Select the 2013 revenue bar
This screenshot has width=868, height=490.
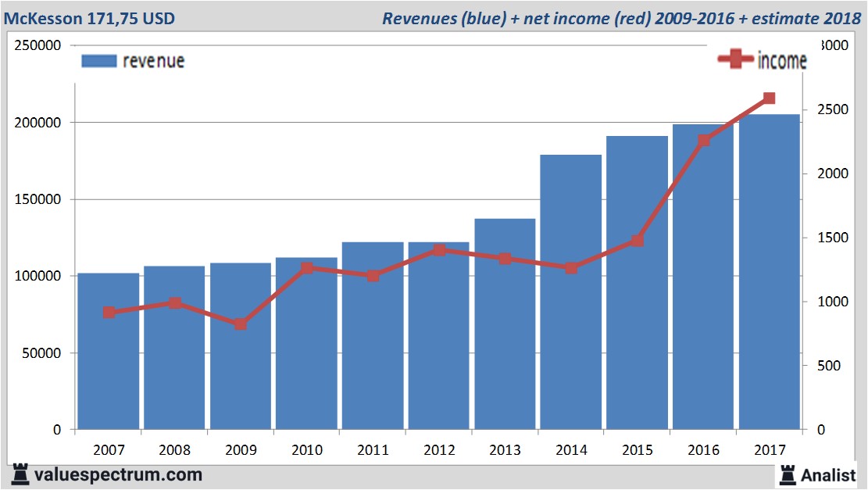click(505, 324)
